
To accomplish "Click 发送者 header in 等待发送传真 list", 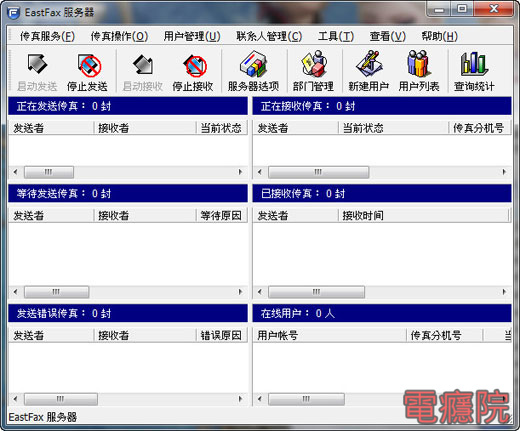I will (x=51, y=216).
